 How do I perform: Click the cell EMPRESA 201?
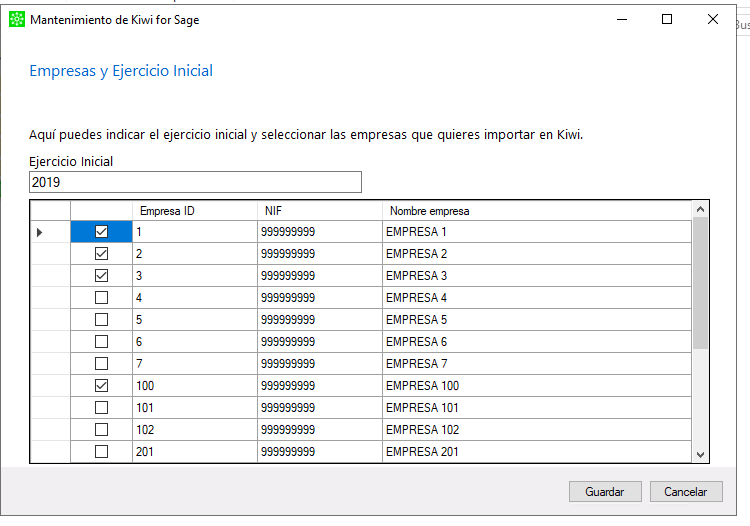click(x=537, y=452)
